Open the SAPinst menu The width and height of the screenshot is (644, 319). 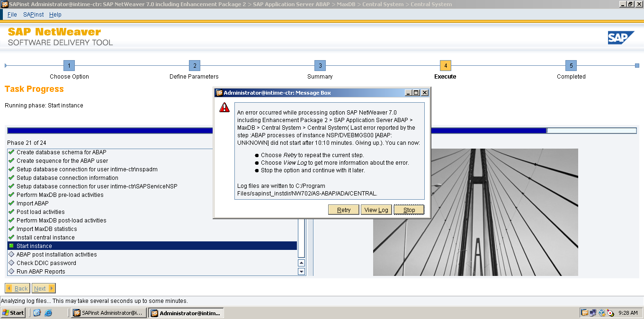33,15
